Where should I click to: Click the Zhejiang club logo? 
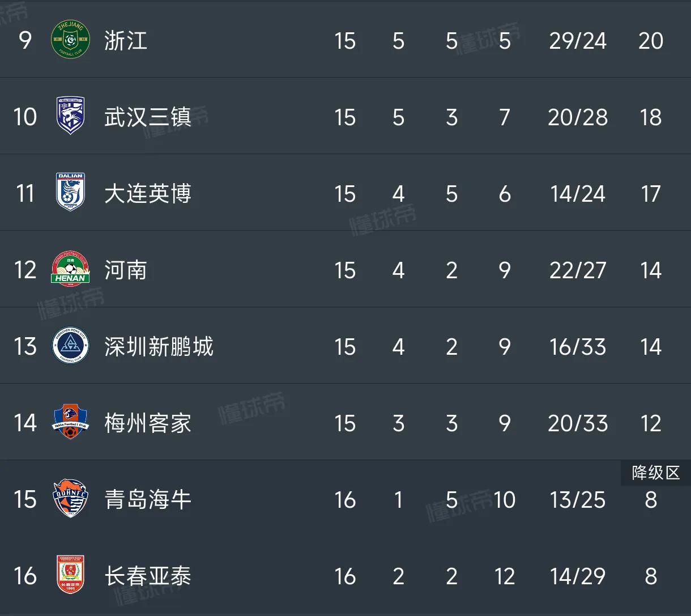70,40
